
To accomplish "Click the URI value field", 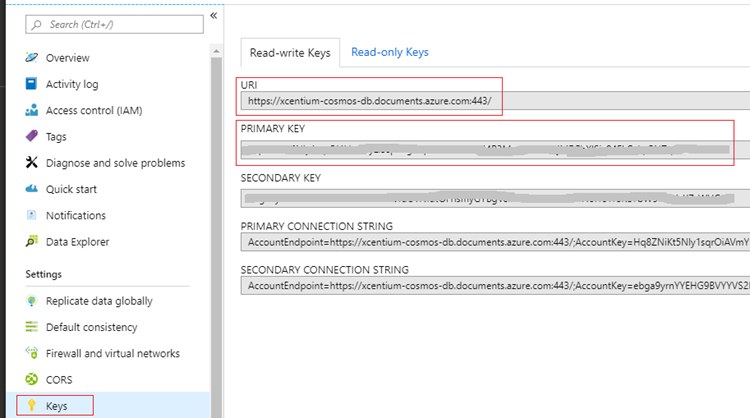I will click(495, 101).
